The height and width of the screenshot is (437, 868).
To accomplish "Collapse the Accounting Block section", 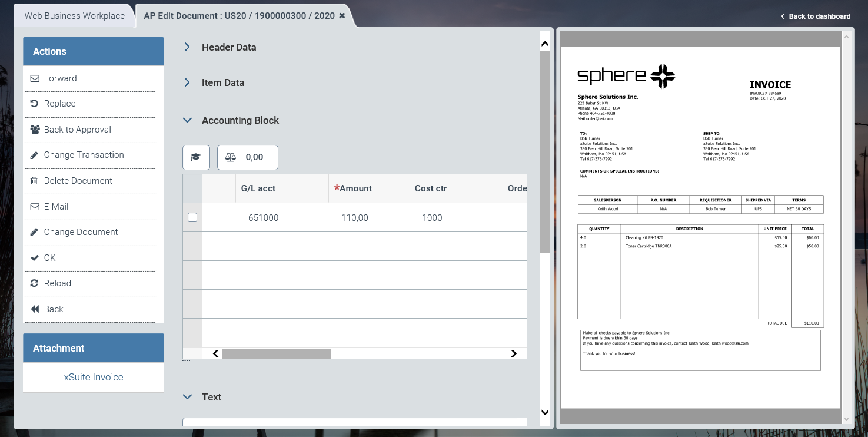I will pyautogui.click(x=187, y=120).
